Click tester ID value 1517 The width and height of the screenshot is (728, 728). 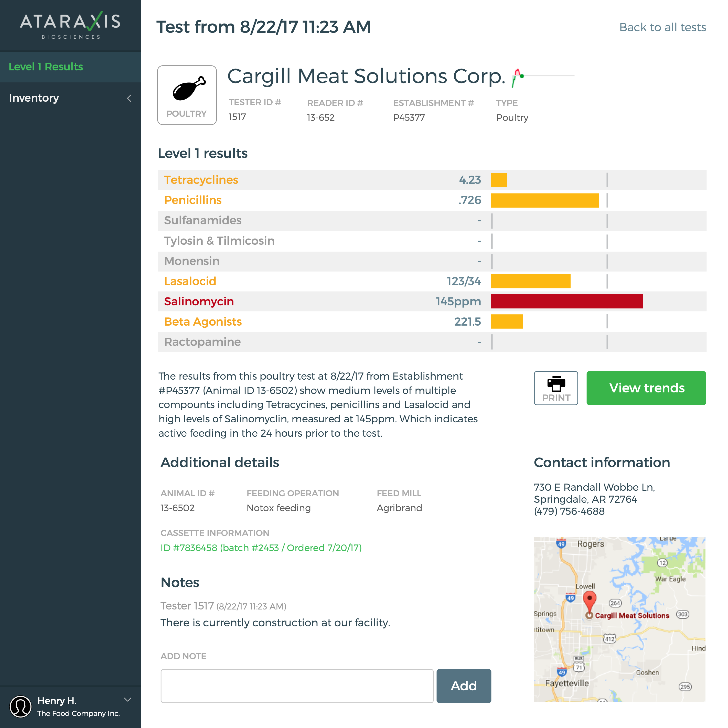[237, 117]
